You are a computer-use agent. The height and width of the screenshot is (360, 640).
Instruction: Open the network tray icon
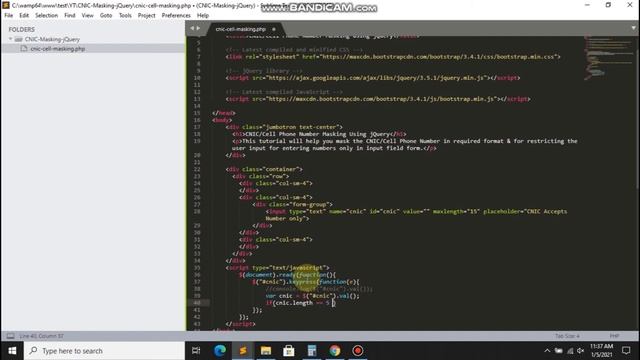(570, 351)
